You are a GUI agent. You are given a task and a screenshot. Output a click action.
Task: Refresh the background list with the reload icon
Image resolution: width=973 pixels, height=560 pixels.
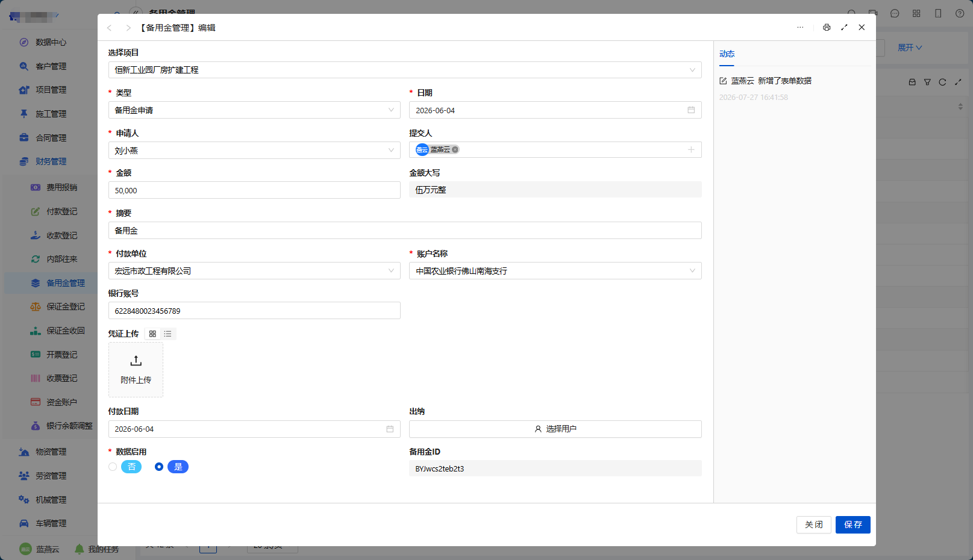tap(942, 82)
